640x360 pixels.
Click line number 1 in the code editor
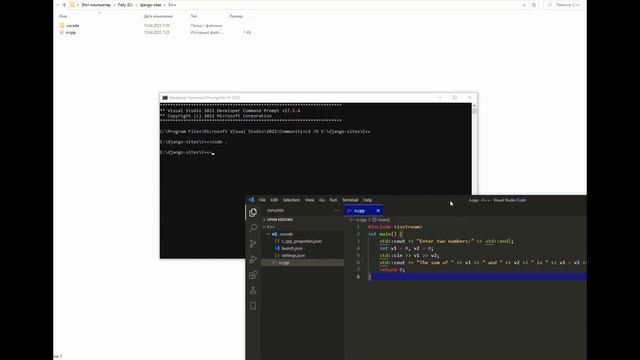[358, 227]
